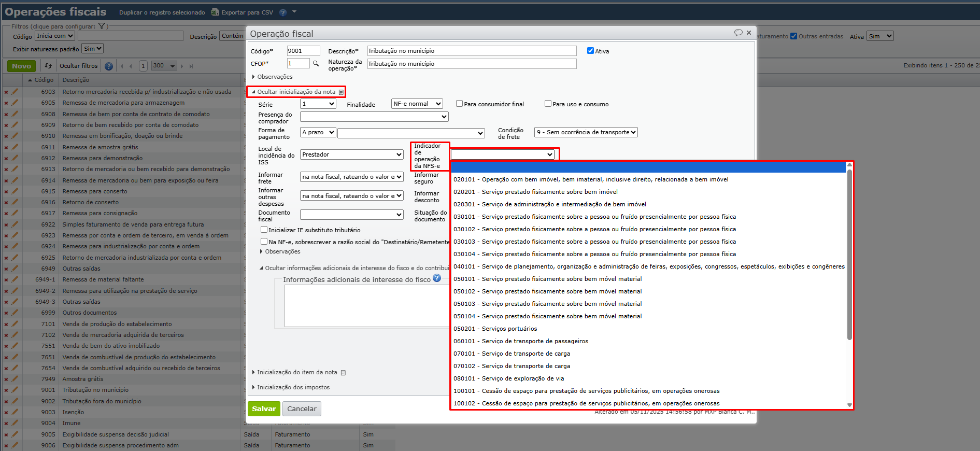
Task: Click the green Novo button
Action: 21,66
